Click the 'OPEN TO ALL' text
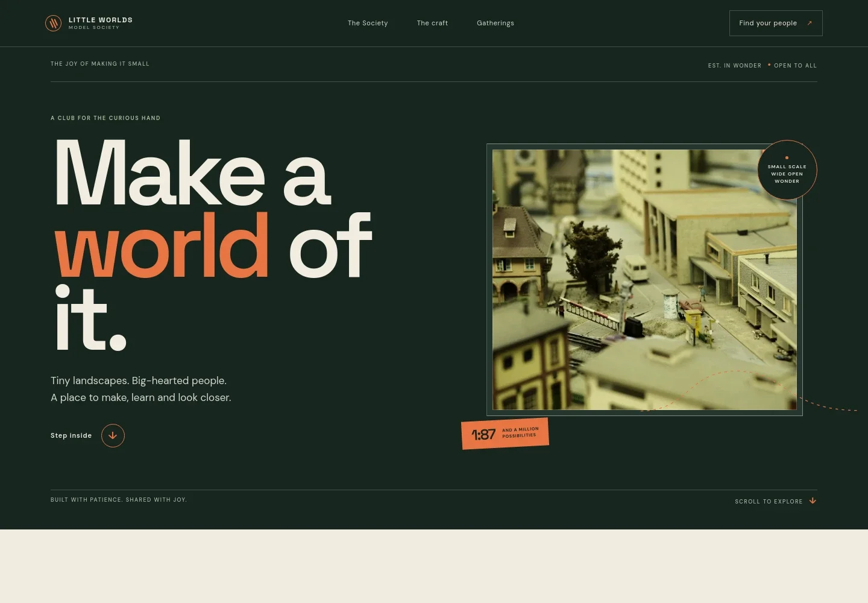The height and width of the screenshot is (603, 868). 795,65
